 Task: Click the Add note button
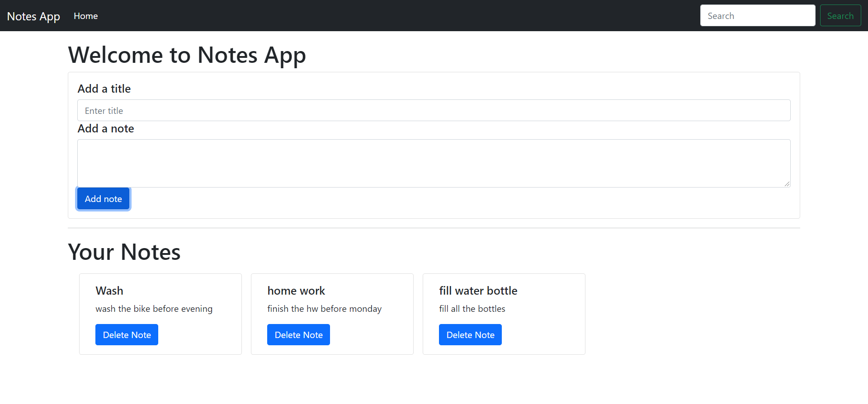point(104,199)
